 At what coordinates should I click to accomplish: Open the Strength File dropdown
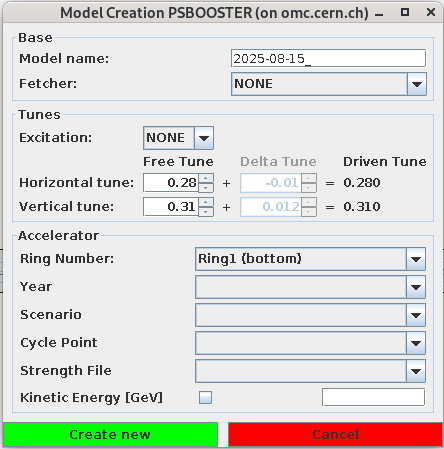click(x=310, y=371)
